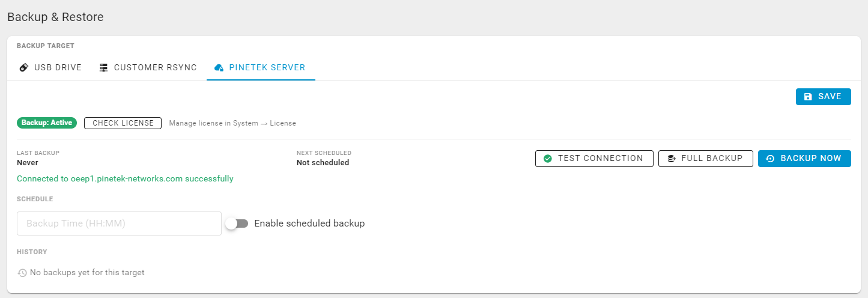The width and height of the screenshot is (868, 298).
Task: Enable the scheduled backup switch
Action: coord(237,223)
